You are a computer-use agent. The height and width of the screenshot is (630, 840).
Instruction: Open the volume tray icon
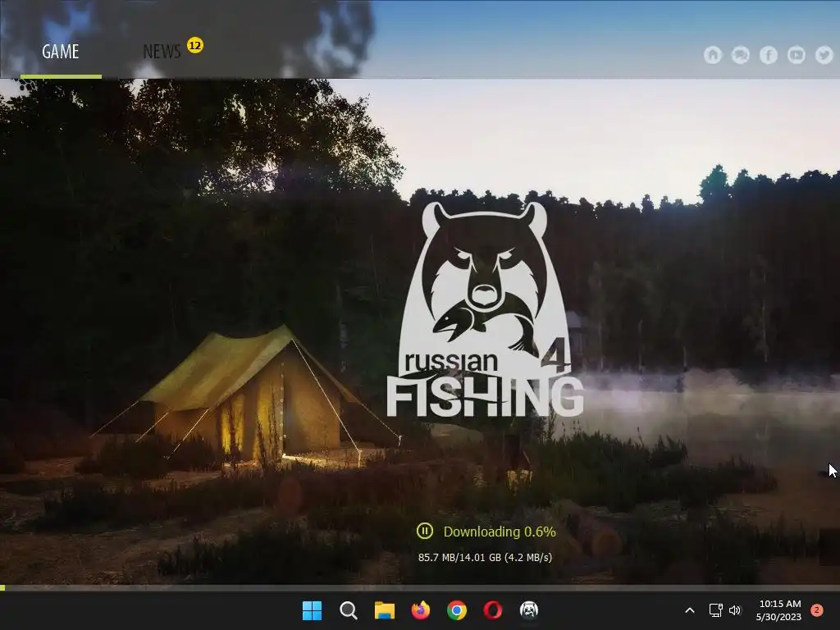(735, 610)
